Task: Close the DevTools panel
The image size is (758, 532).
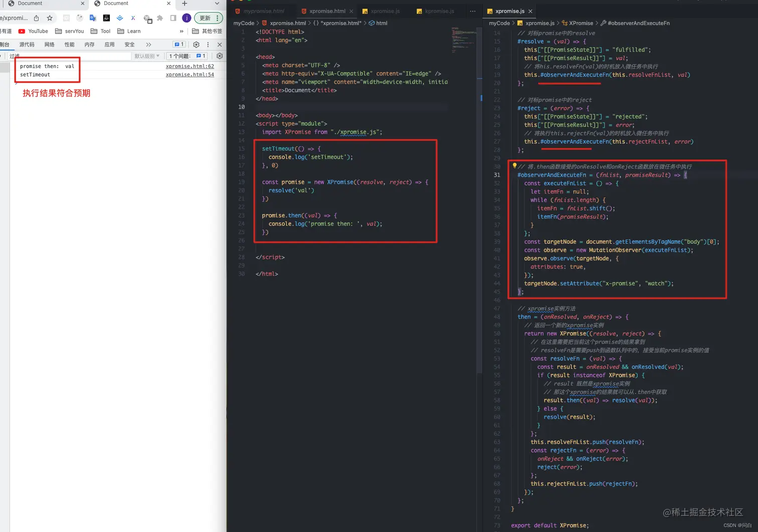Action: (220, 45)
